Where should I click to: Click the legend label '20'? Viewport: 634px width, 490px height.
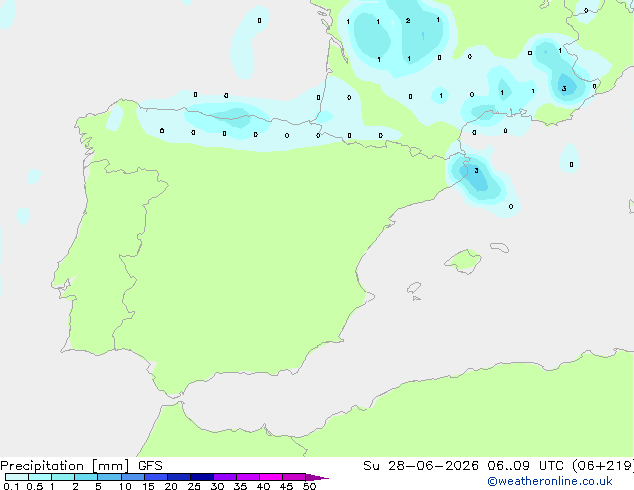tap(171, 486)
